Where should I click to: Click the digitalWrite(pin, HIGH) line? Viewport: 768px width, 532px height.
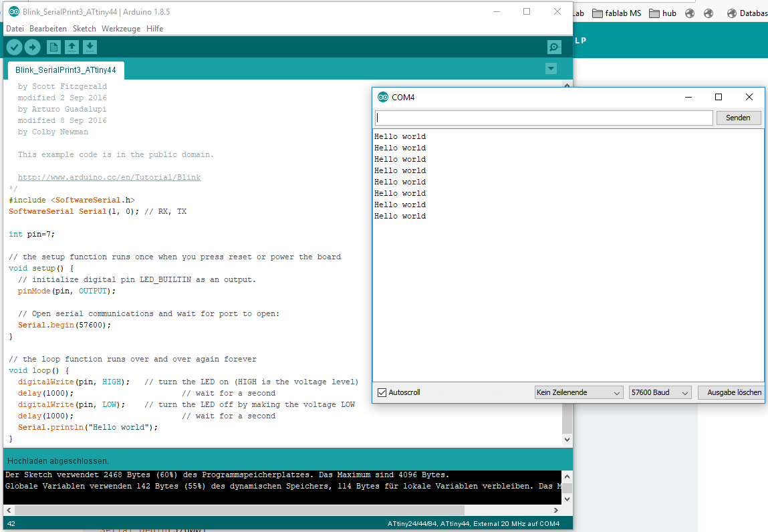pos(74,382)
